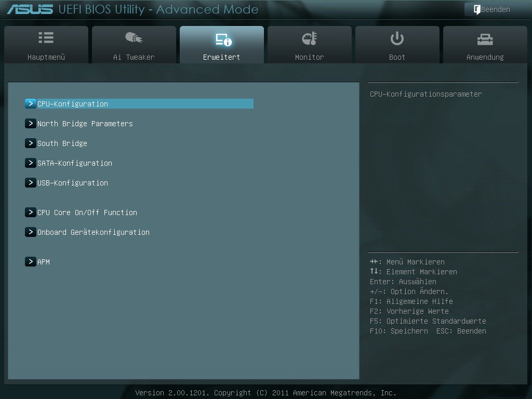
Task: Expand the USB-Konfiguration arrow
Action: coord(31,182)
